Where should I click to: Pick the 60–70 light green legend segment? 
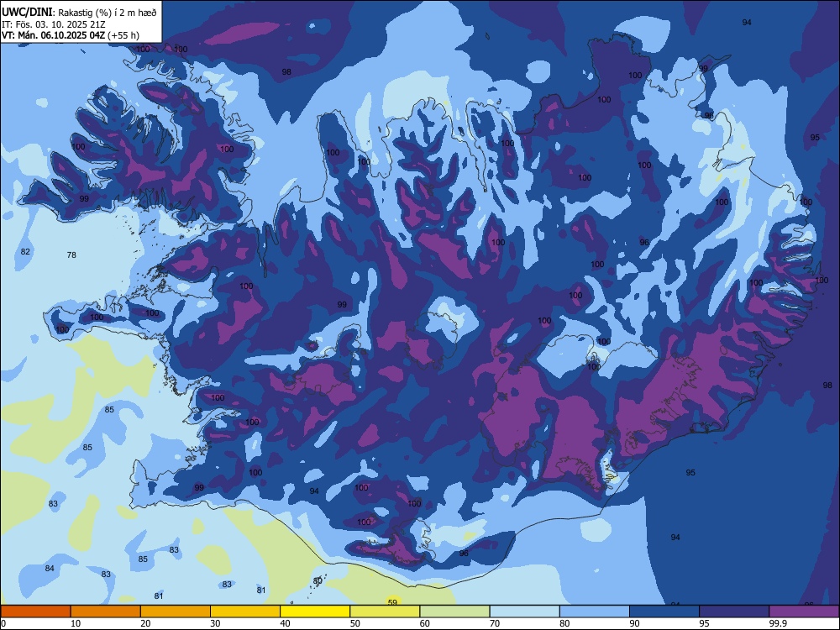click(454, 612)
